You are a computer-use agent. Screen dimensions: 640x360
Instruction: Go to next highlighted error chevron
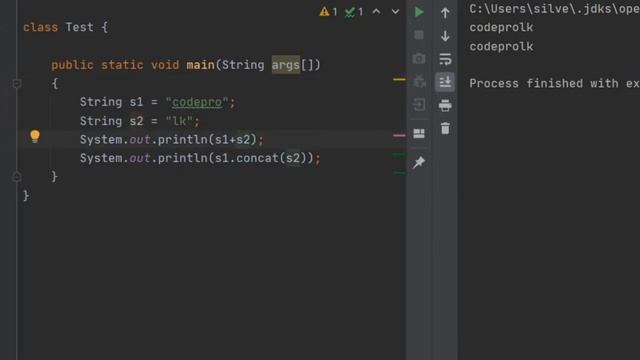tap(395, 12)
